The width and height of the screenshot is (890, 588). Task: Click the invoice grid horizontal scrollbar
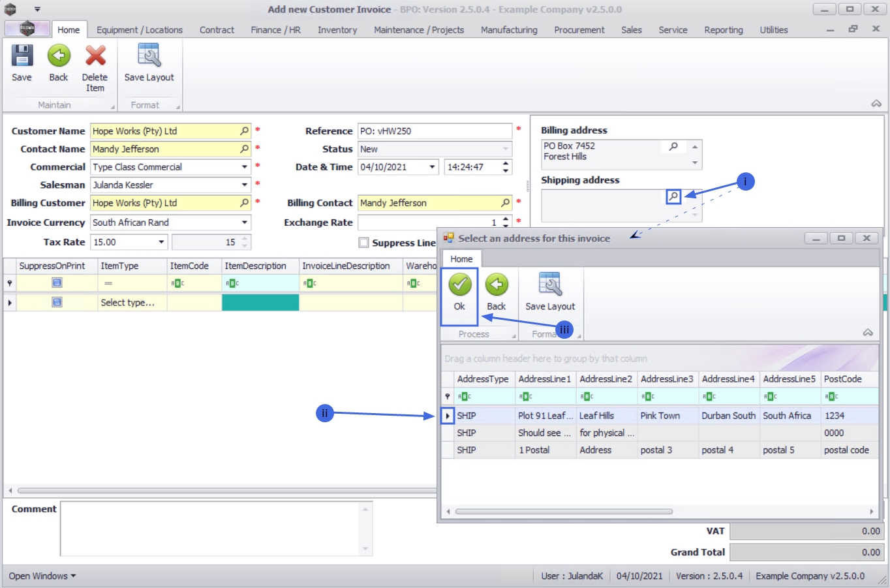(227, 490)
